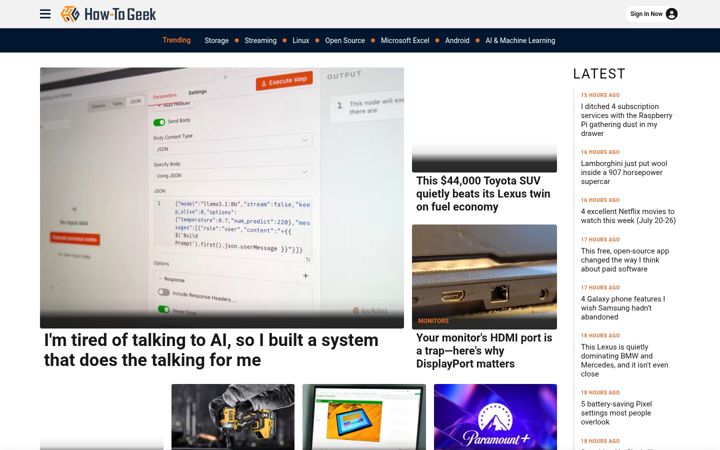Open the Android topic
This screenshot has height=450, width=720.
coord(457,40)
